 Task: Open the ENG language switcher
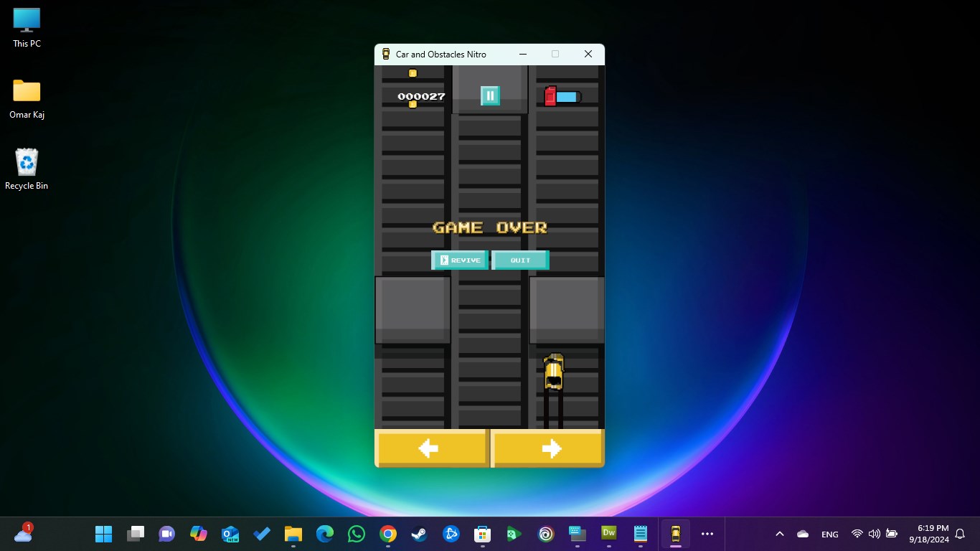pos(830,534)
